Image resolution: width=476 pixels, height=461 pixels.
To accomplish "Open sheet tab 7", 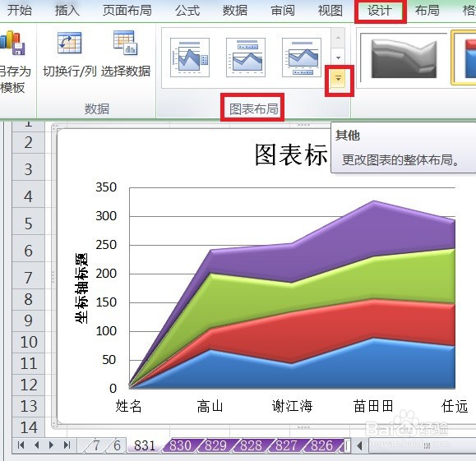I will [96, 445].
